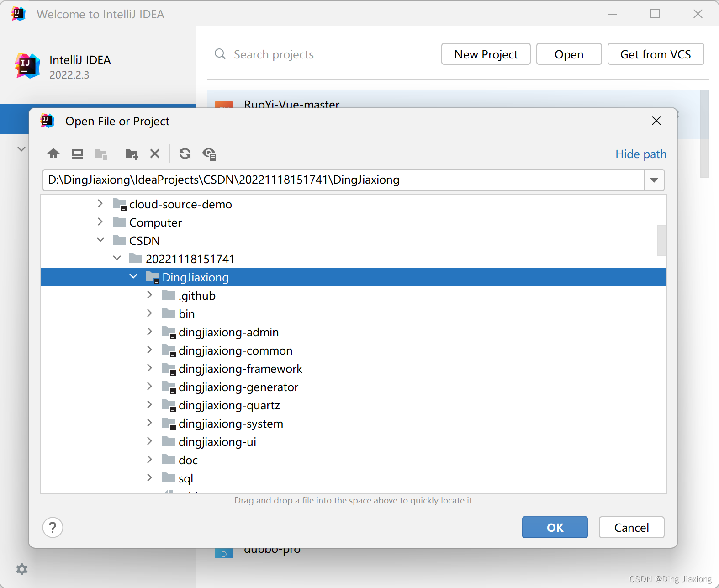Click the Hide path link

(x=641, y=154)
